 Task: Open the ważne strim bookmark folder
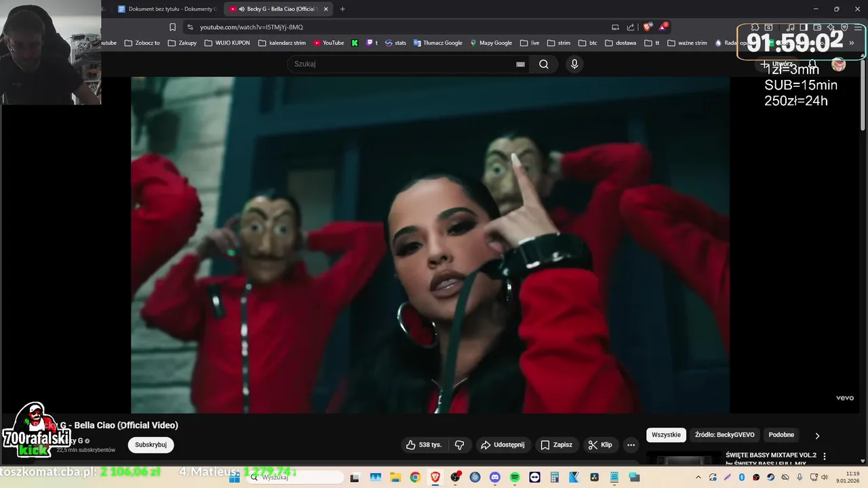[687, 43]
